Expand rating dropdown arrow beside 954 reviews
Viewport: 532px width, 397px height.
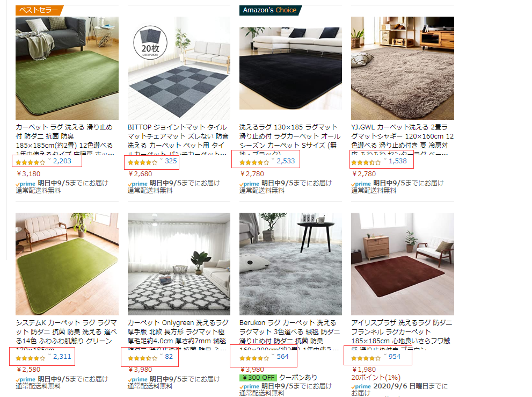(385, 355)
